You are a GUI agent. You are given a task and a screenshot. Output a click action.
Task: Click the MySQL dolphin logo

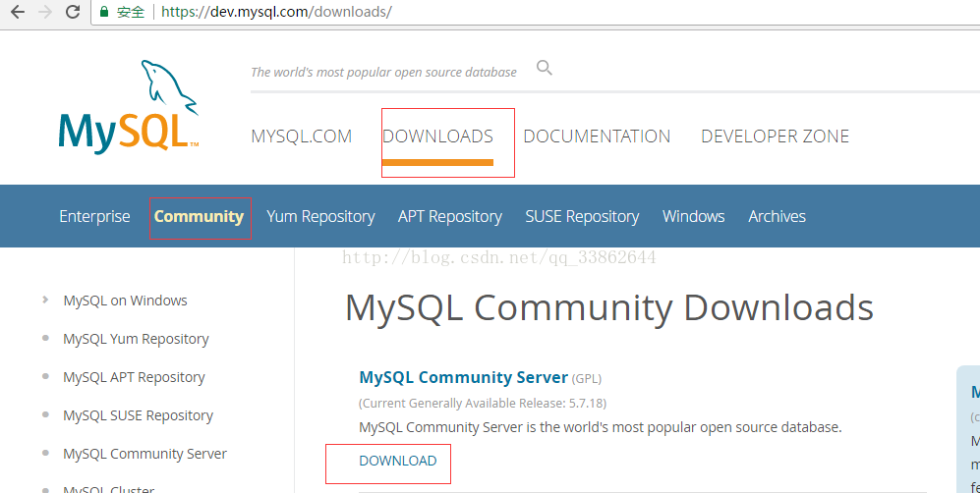point(129,106)
